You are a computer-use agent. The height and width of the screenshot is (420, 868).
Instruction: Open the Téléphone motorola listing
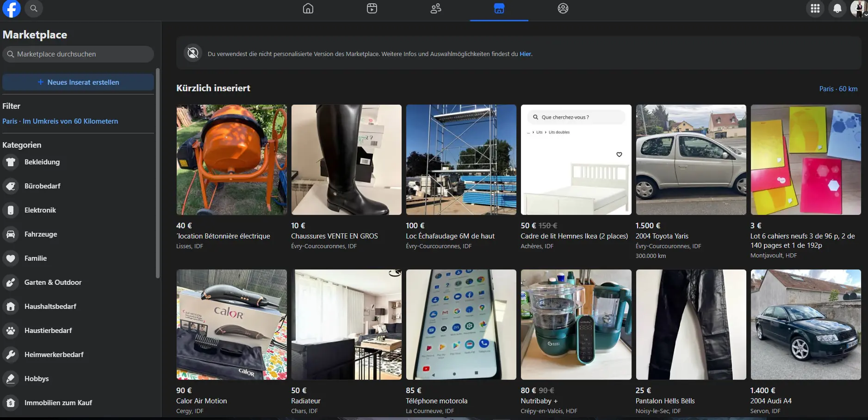[461, 342]
